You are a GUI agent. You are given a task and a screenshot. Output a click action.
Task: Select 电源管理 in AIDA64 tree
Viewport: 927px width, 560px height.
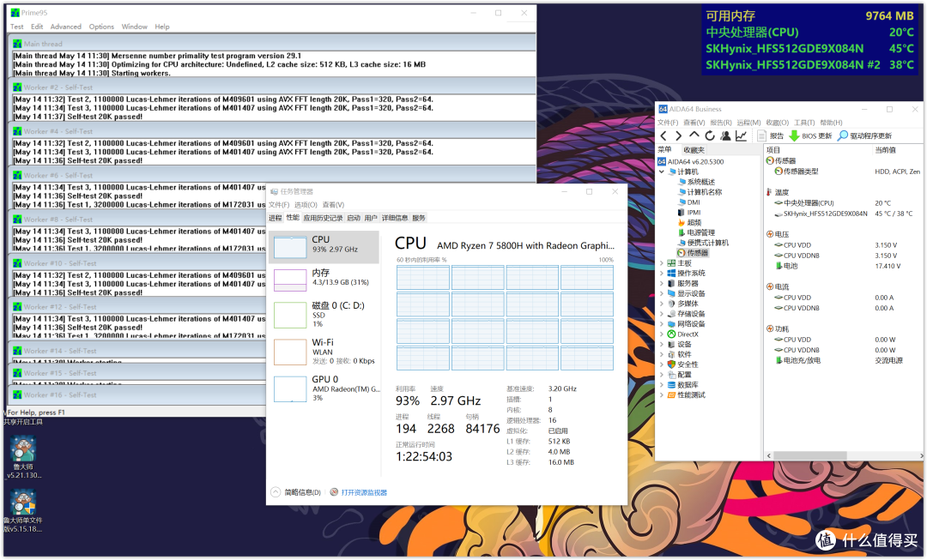(696, 232)
